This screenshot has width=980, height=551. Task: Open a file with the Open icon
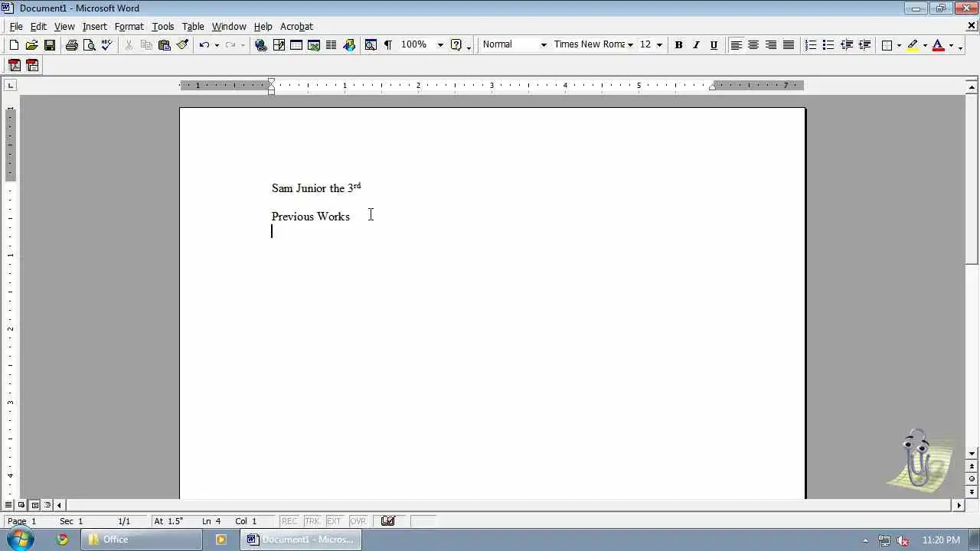[x=31, y=45]
